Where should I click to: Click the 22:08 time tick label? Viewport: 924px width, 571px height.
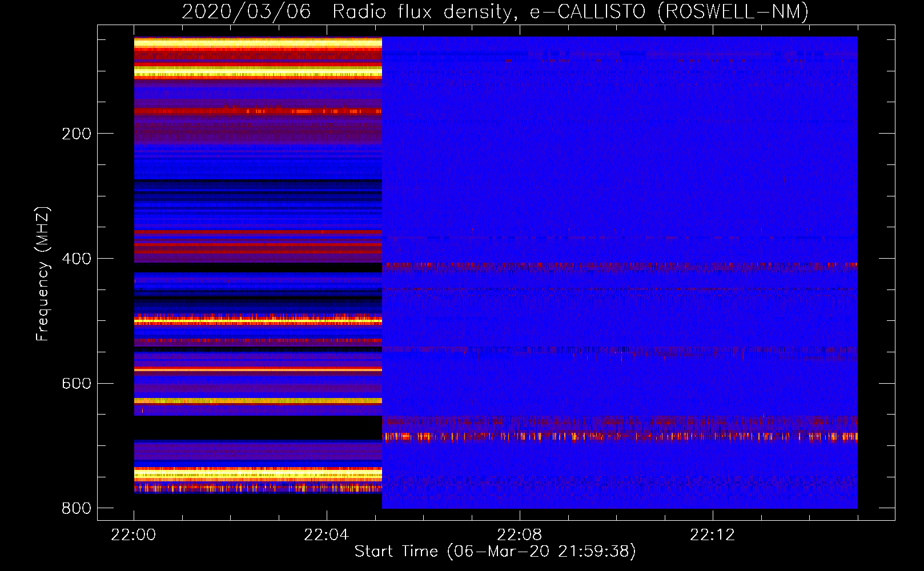pos(520,535)
